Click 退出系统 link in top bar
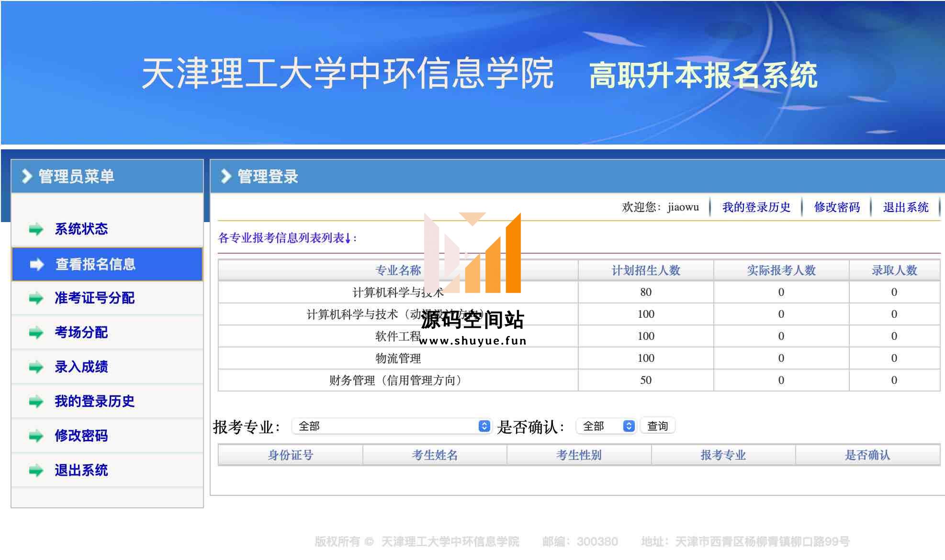This screenshot has width=945, height=560. (906, 207)
